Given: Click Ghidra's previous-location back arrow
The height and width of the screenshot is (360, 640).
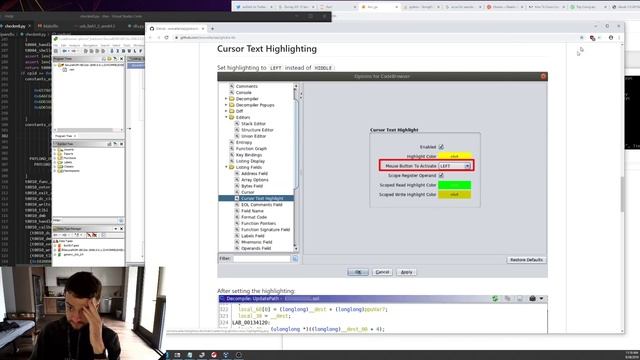Looking at the screenshot, I should [64, 51].
